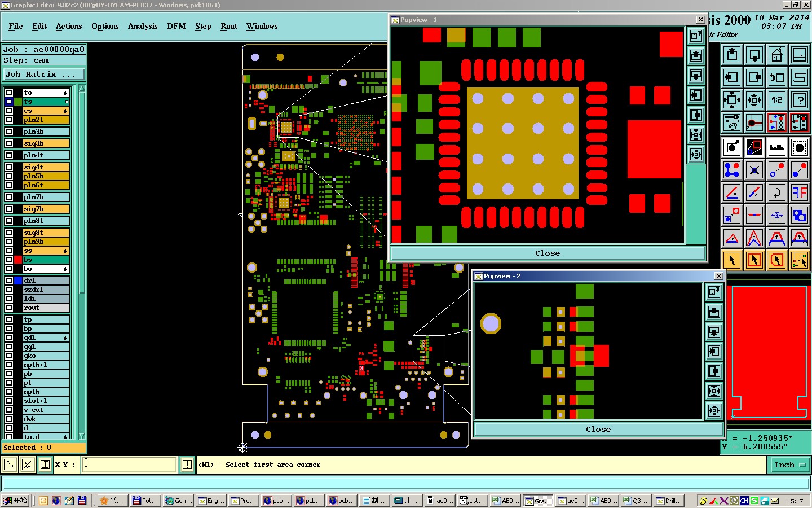Image resolution: width=812 pixels, height=508 pixels.
Task: Toggle the checkbox for layer bo
Action: 9,269
